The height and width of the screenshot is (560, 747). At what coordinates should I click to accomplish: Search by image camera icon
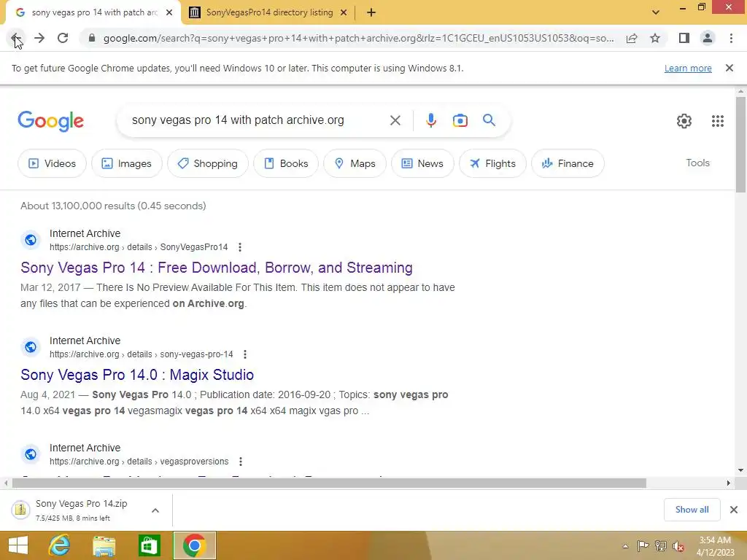pos(460,120)
